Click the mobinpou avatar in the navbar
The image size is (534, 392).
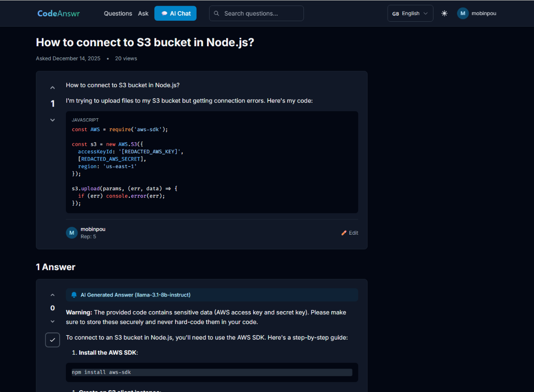tap(462, 13)
